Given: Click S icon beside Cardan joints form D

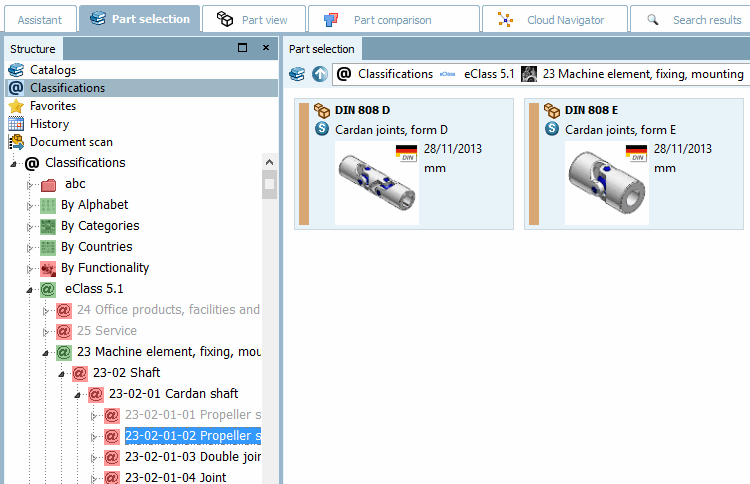Looking at the screenshot, I should coord(322,129).
